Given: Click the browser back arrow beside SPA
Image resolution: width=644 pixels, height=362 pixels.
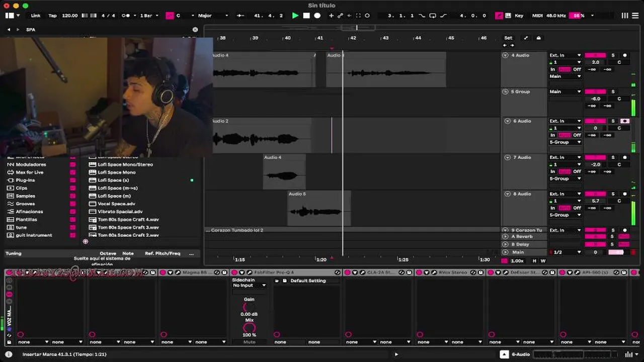Looking at the screenshot, I should 9,30.
